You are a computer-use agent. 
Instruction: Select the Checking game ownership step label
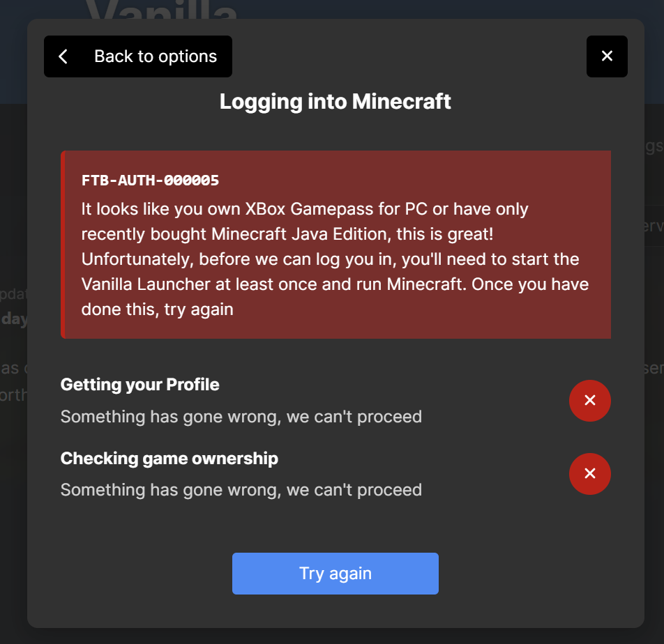click(169, 459)
